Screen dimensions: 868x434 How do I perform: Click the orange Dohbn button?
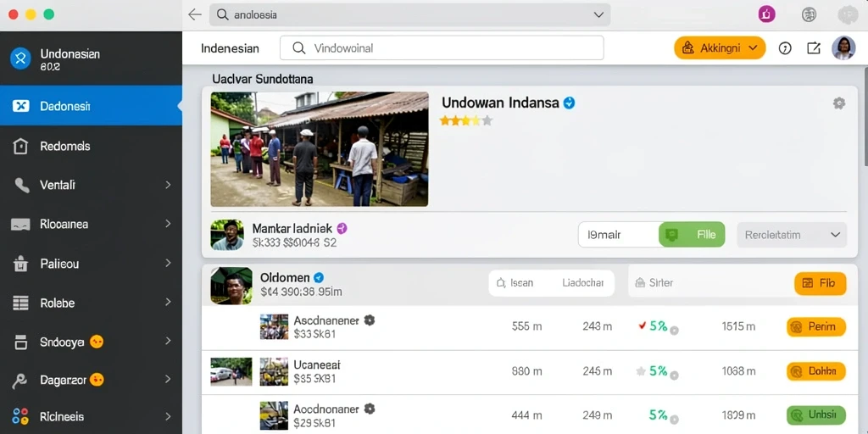[815, 371]
